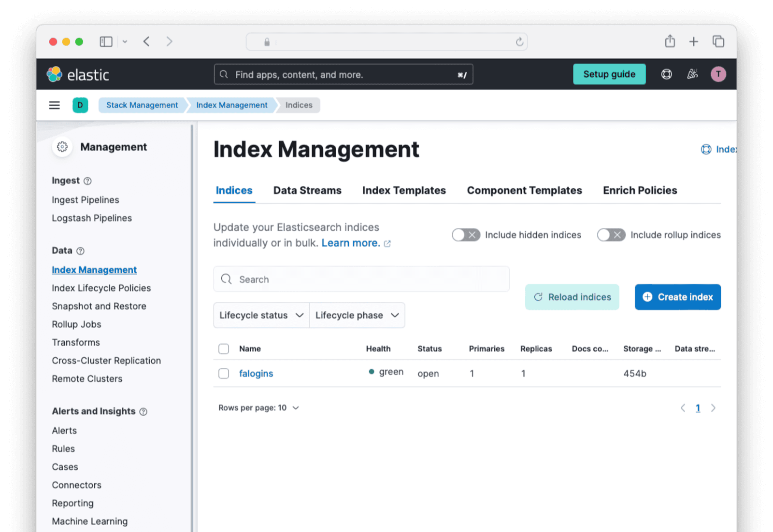
Task: Switch to Index Templates tab
Action: (x=404, y=191)
